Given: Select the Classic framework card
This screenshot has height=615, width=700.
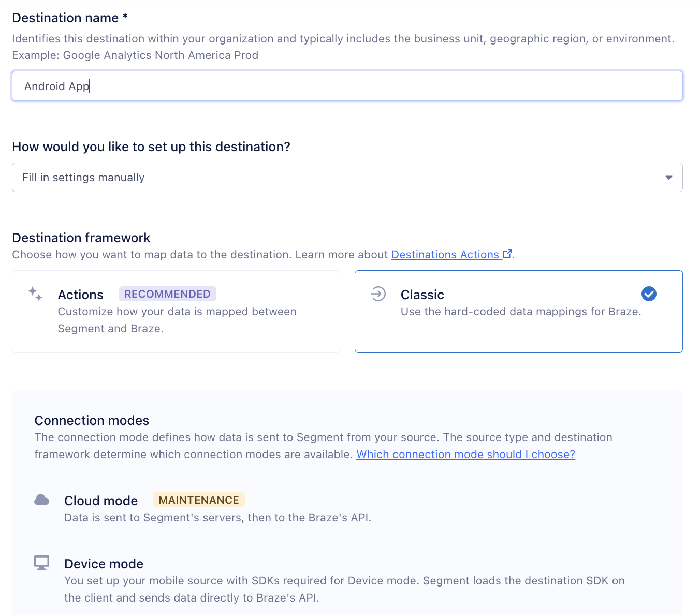Looking at the screenshot, I should pos(518,311).
